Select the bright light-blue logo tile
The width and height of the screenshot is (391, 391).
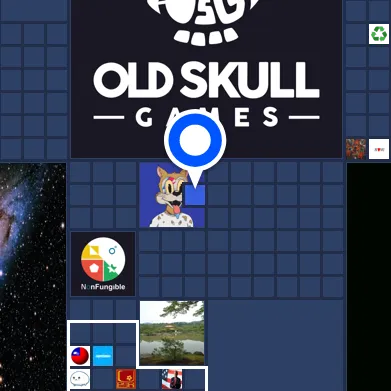(x=103, y=356)
